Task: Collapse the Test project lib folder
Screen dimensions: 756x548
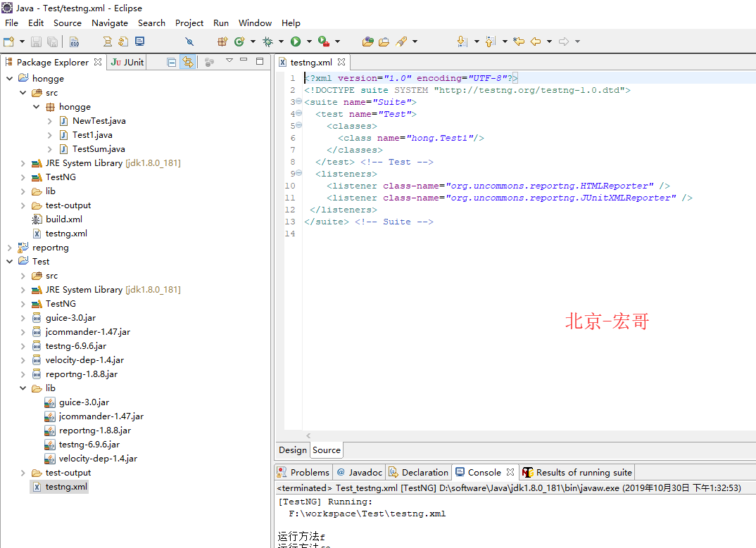Action: (x=23, y=388)
